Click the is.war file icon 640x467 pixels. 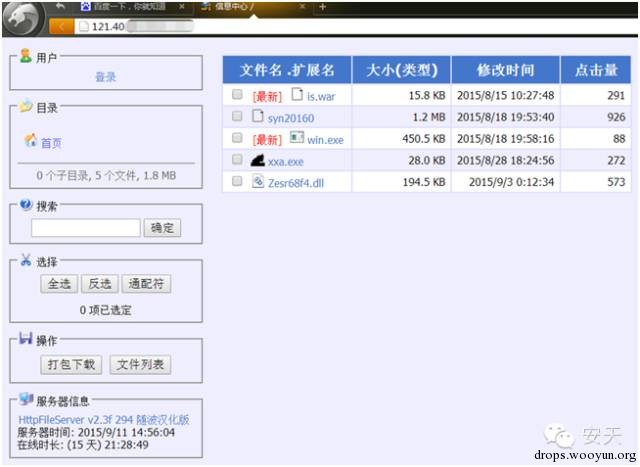point(296,96)
